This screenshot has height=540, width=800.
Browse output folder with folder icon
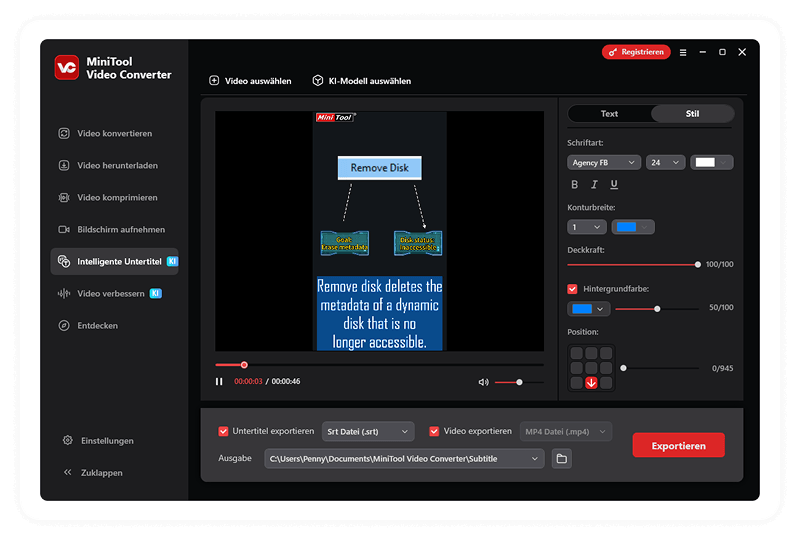pyautogui.click(x=562, y=459)
